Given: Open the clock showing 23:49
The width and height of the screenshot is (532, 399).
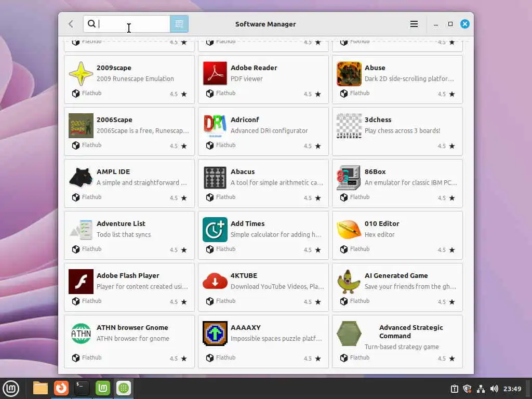Looking at the screenshot, I should click(x=512, y=389).
